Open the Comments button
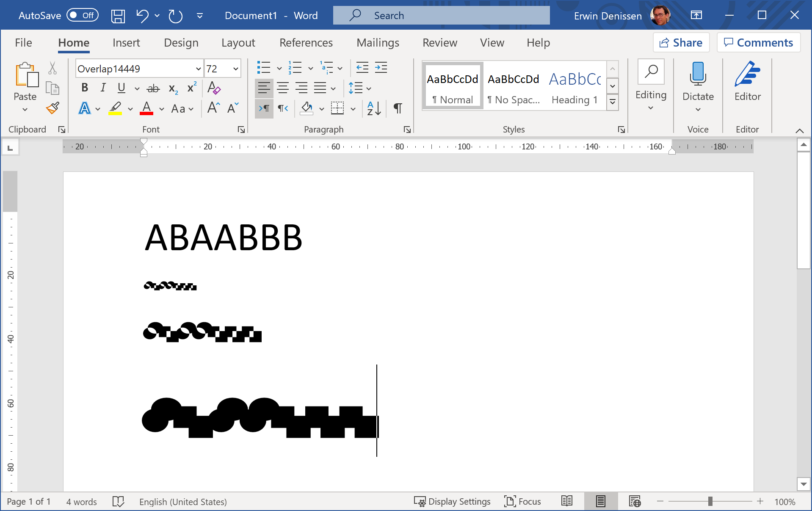812x511 pixels. coord(758,43)
